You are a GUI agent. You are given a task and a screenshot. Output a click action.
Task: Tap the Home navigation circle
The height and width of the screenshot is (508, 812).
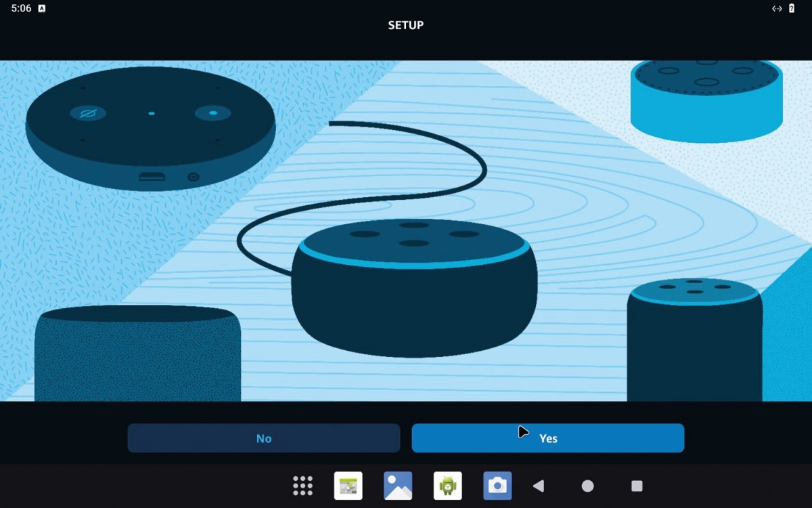[x=588, y=486]
